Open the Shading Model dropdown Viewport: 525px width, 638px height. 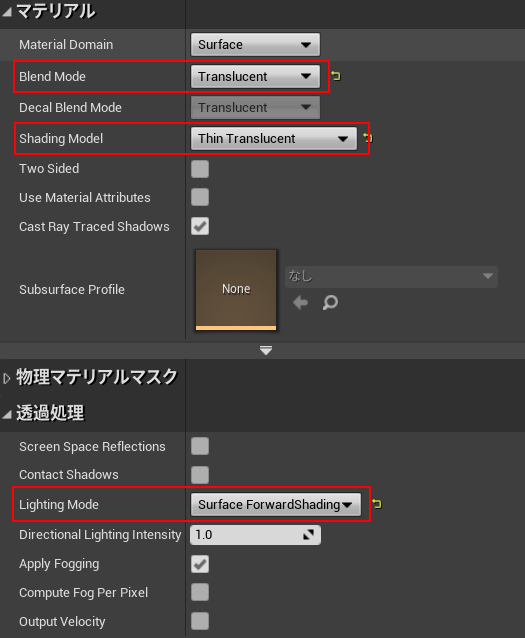tap(274, 138)
